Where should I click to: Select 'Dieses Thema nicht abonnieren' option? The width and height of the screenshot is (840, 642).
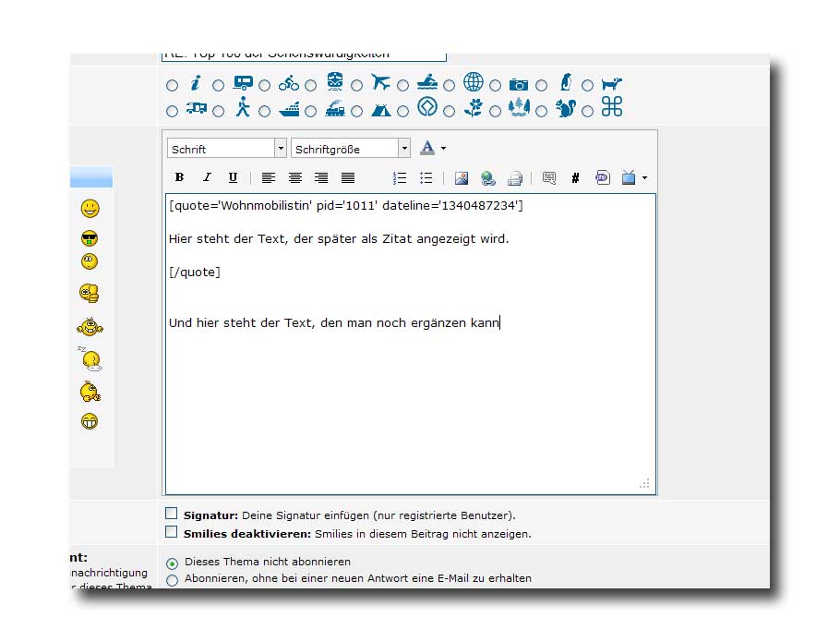[172, 563]
